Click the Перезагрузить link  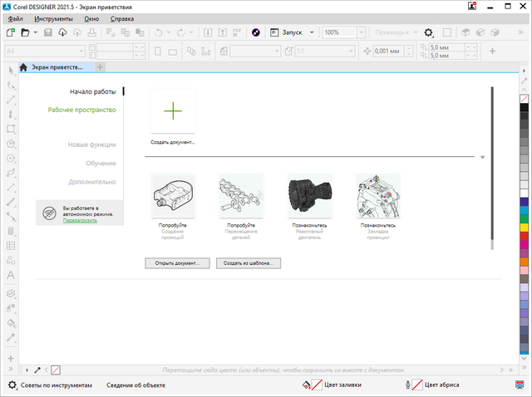click(x=80, y=220)
